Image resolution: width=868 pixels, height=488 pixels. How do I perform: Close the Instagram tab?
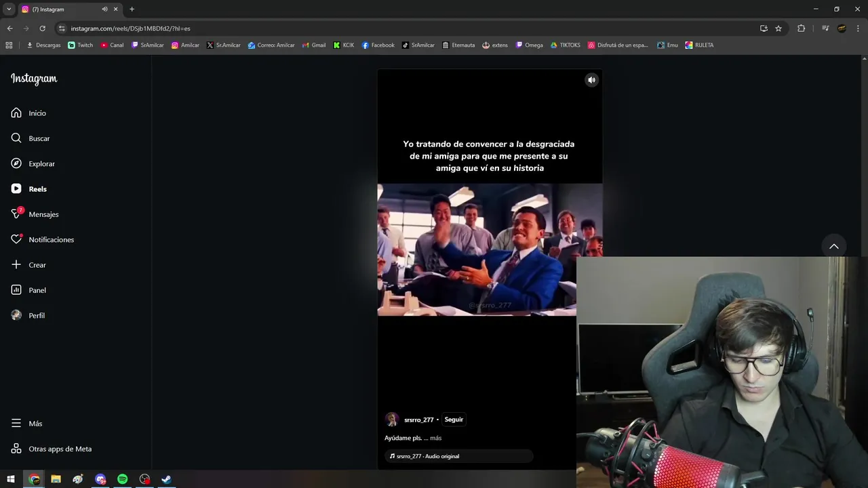116,9
